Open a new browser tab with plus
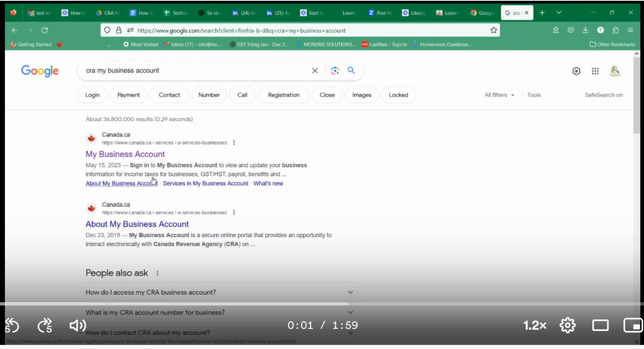This screenshot has width=644, height=349. 542,13
